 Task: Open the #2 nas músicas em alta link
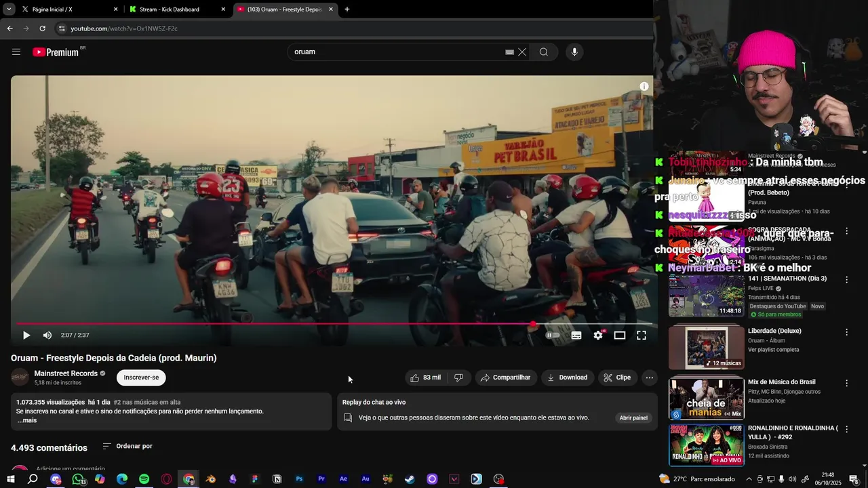point(147,402)
